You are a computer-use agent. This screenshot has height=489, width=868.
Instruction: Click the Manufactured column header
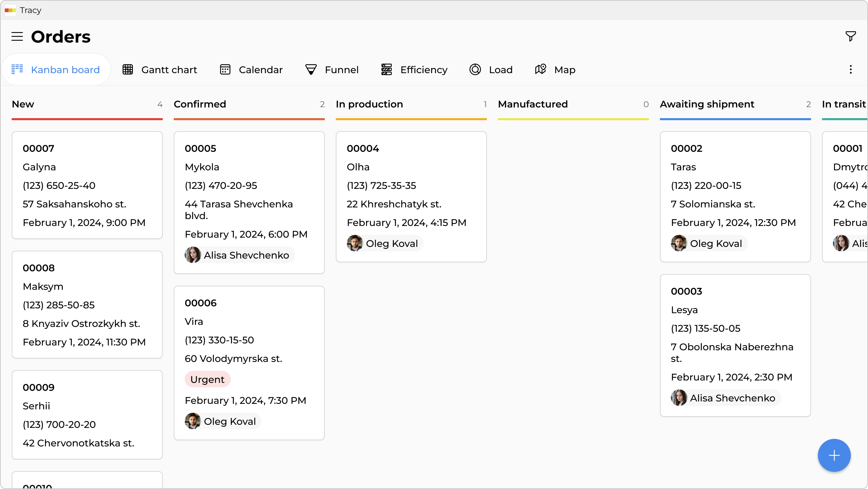coord(533,104)
